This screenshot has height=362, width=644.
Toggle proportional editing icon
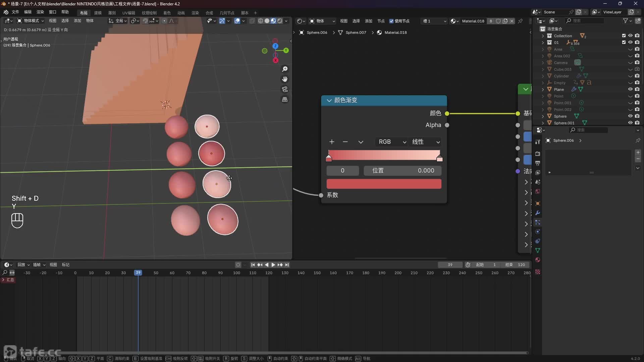(x=164, y=21)
